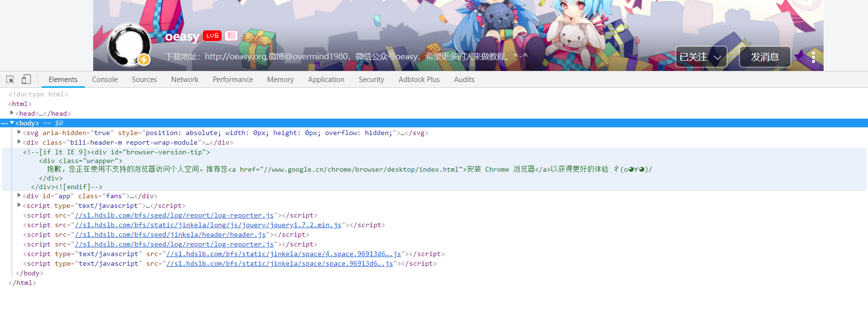Expand the svg aria-hidden node
The width and height of the screenshot is (868, 327).
click(19, 132)
